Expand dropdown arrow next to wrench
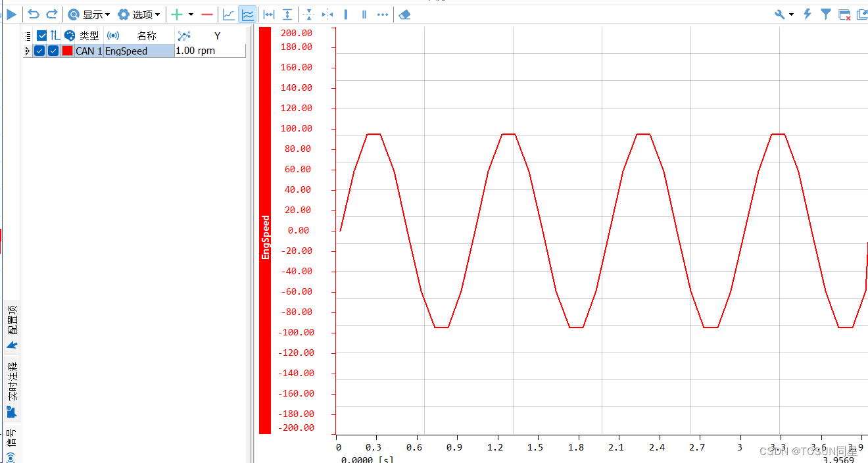Viewport: 868px width, 463px height. (791, 14)
